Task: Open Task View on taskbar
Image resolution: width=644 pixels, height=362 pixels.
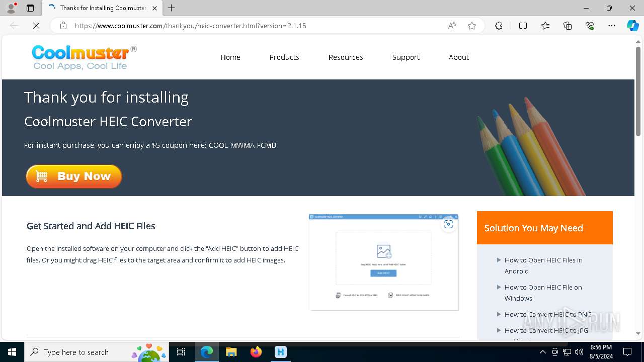Action: 182,352
